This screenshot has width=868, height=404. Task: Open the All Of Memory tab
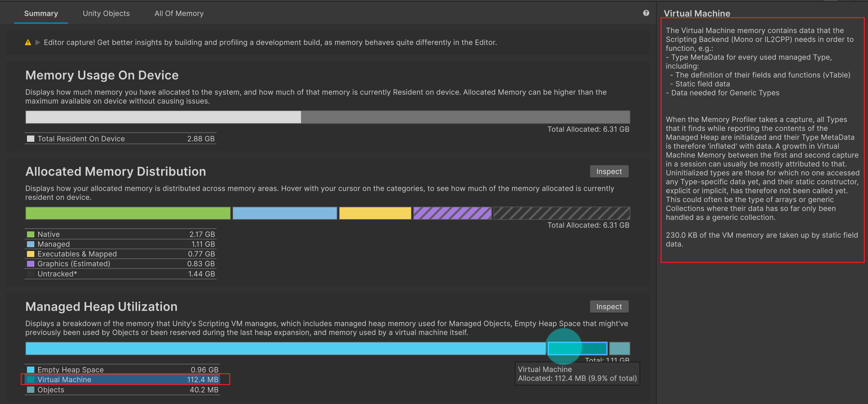click(179, 13)
